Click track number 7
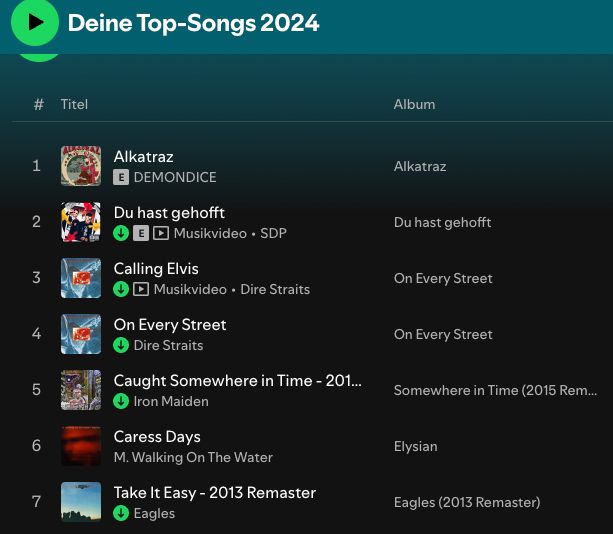The height and width of the screenshot is (534, 613). (x=36, y=502)
